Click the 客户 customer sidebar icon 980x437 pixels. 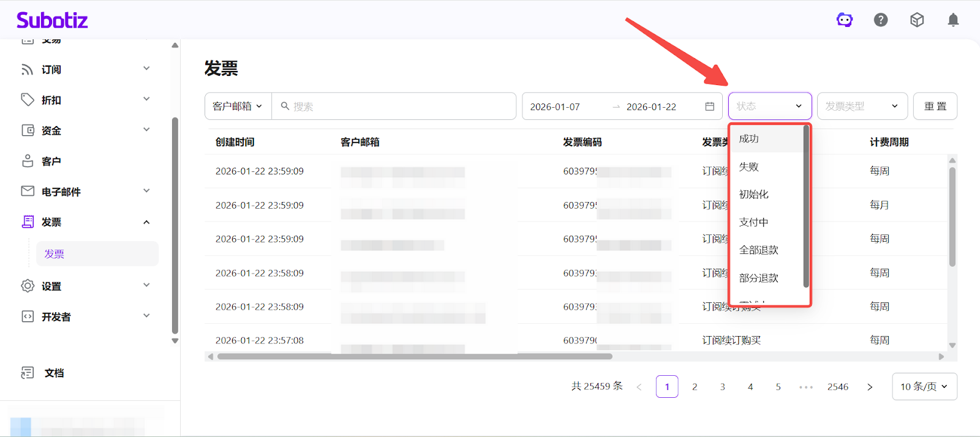point(28,161)
